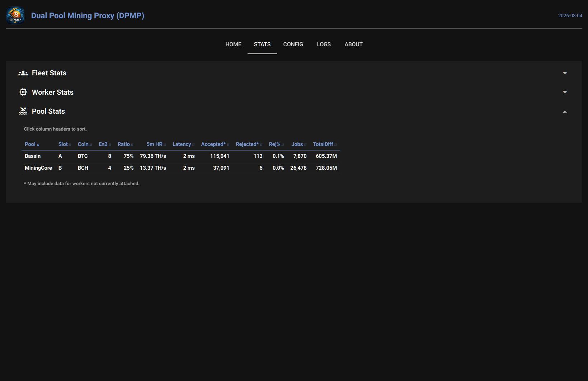
Task: Switch to the LOGS tab
Action: click(324, 44)
